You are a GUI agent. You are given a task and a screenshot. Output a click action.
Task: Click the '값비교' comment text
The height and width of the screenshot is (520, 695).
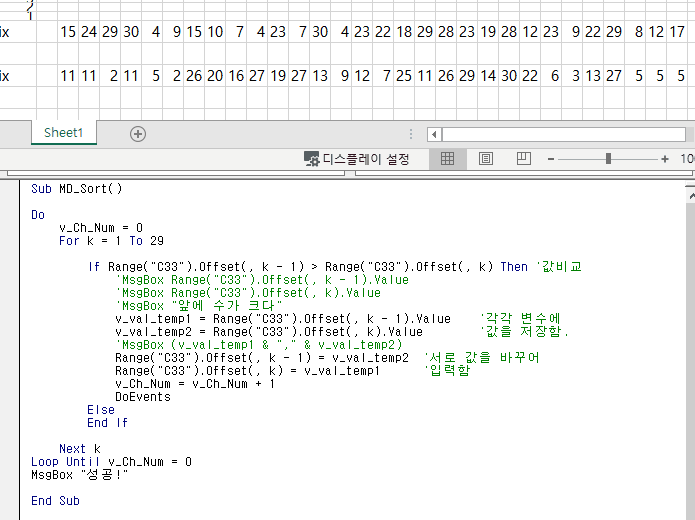click(559, 266)
